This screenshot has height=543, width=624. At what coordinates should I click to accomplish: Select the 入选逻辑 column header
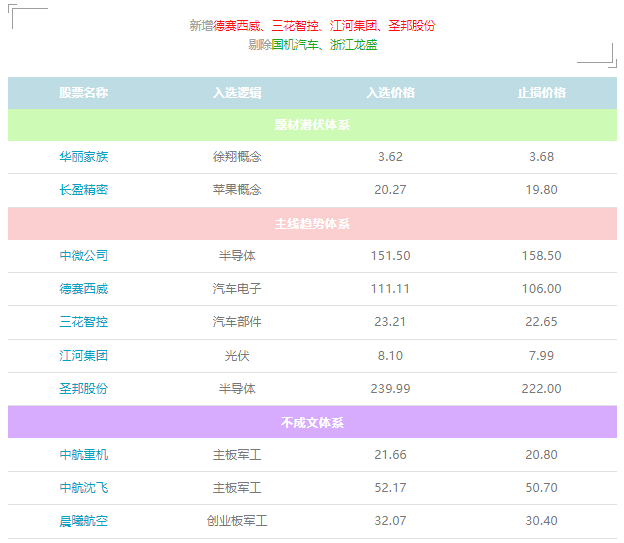click(237, 93)
